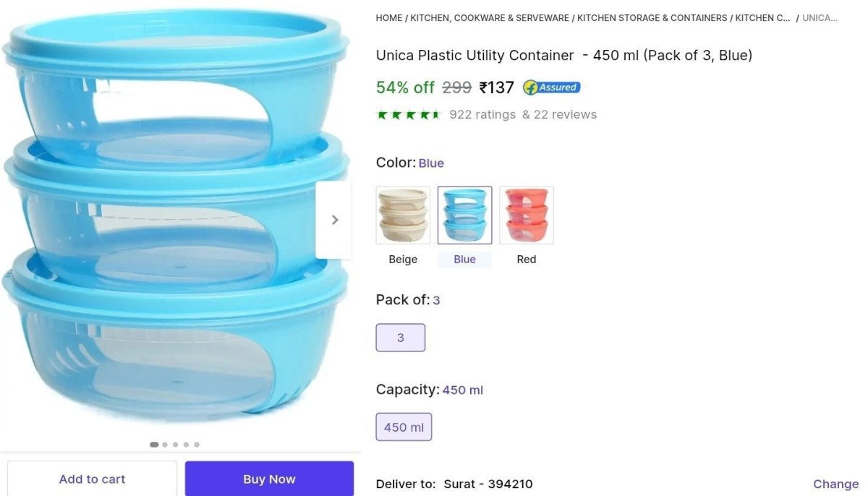Open the truncated KITCHEN C... breadcrumb
The image size is (868, 496).
(x=762, y=18)
